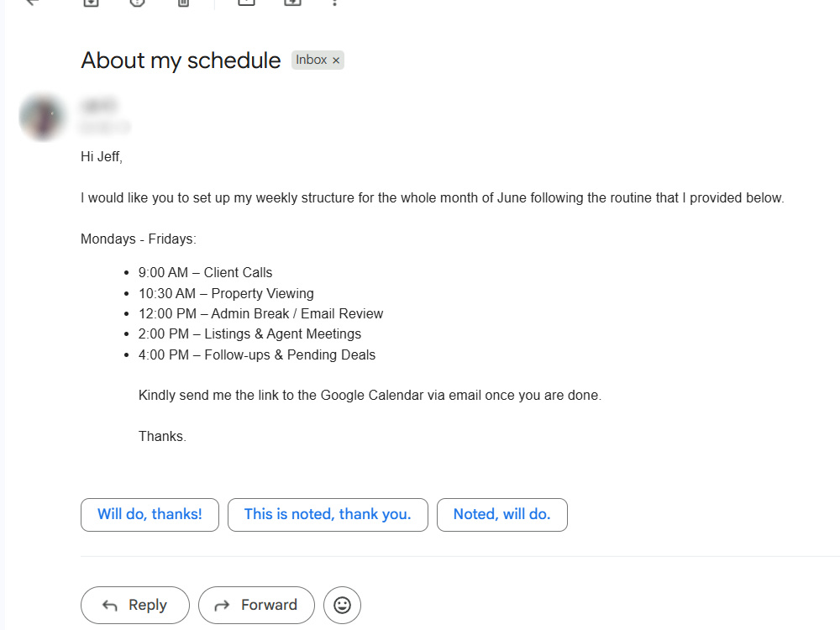This screenshot has height=630, width=840.
Task: Report this email as spam
Action: [x=138, y=3]
